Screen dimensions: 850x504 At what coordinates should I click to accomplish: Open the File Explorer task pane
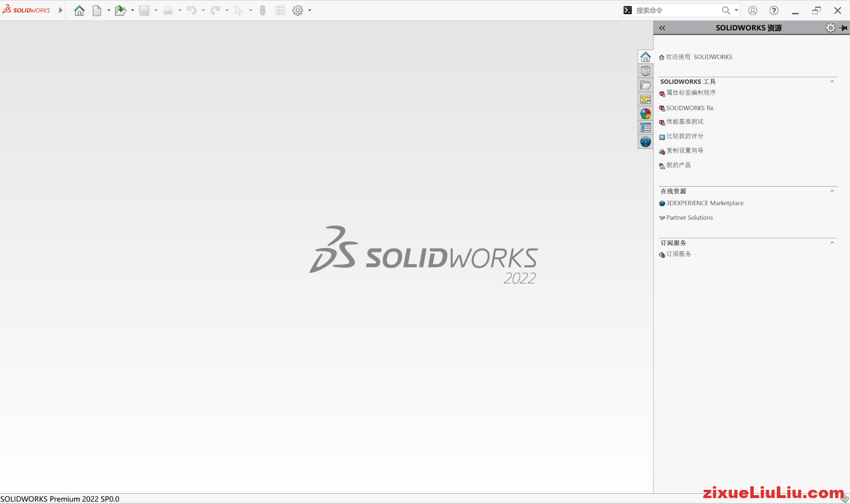pos(645,84)
